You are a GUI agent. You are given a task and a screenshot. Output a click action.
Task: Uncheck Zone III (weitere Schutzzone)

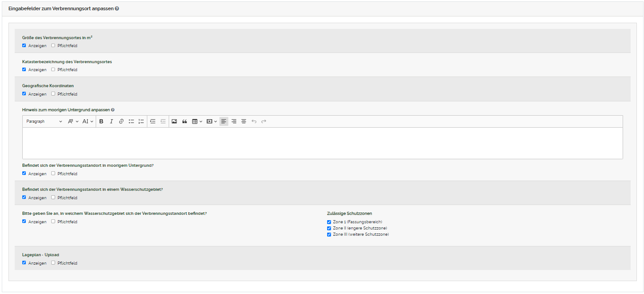click(x=329, y=234)
